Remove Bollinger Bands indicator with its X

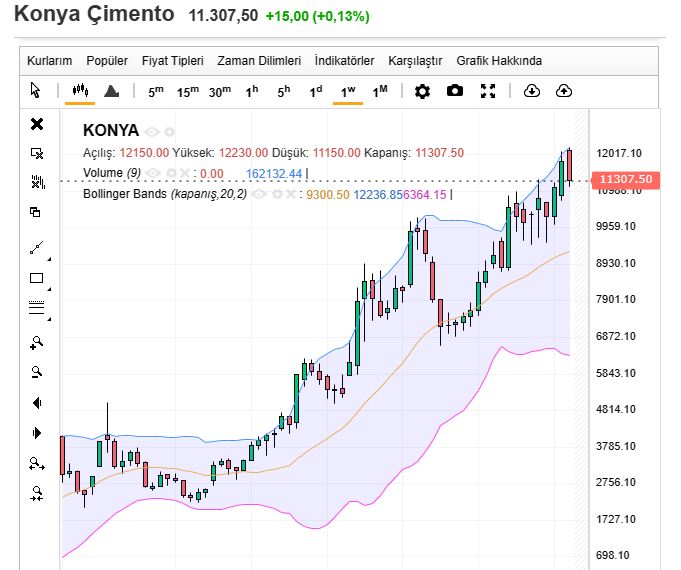[x=290, y=194]
